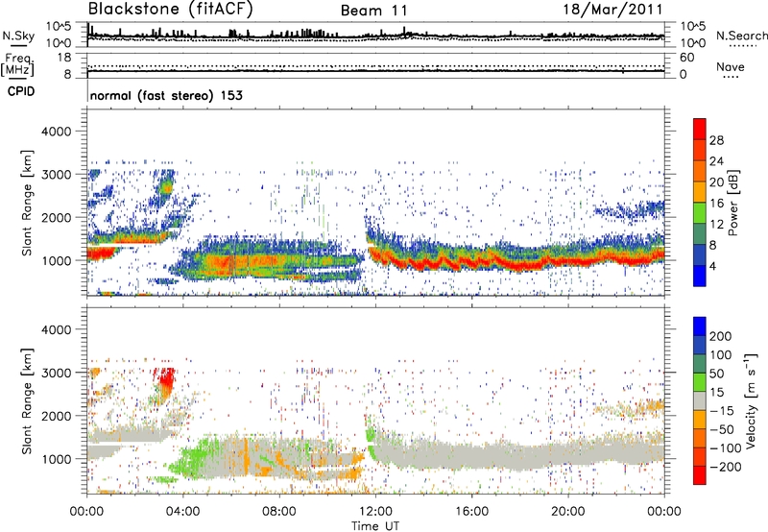
Task: Pick velocity color segment between 50 and 100
Action: [700, 364]
